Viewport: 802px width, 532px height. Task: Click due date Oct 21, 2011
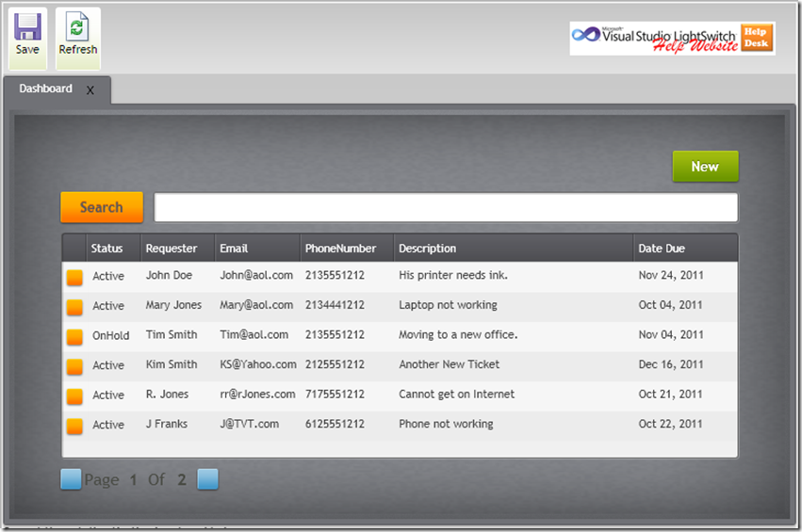671,394
